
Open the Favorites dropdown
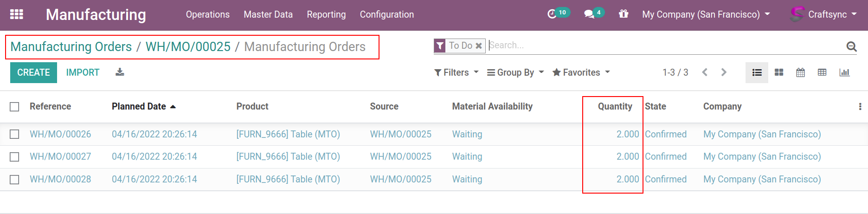click(581, 72)
